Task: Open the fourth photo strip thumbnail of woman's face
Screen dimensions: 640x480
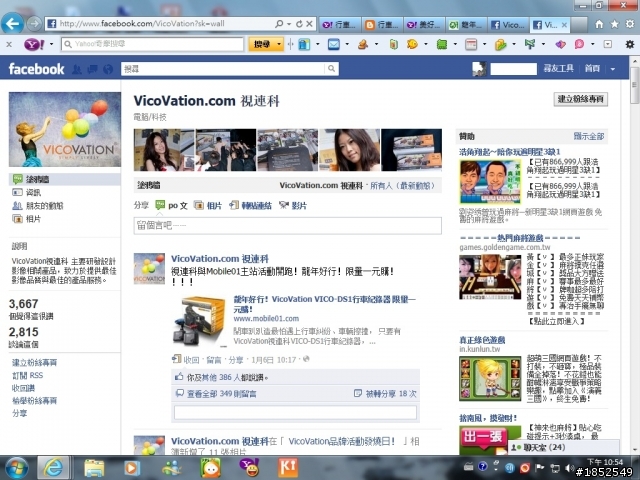Action: tap(349, 150)
